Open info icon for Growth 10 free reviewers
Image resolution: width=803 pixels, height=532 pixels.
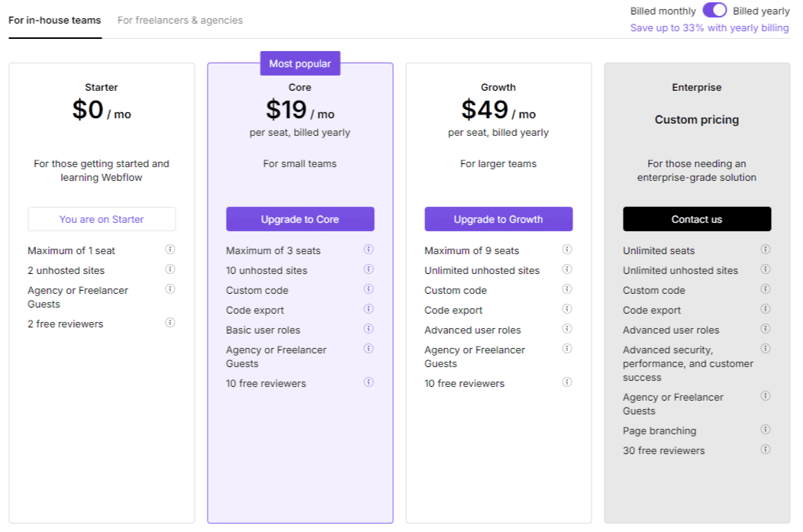pyautogui.click(x=567, y=382)
